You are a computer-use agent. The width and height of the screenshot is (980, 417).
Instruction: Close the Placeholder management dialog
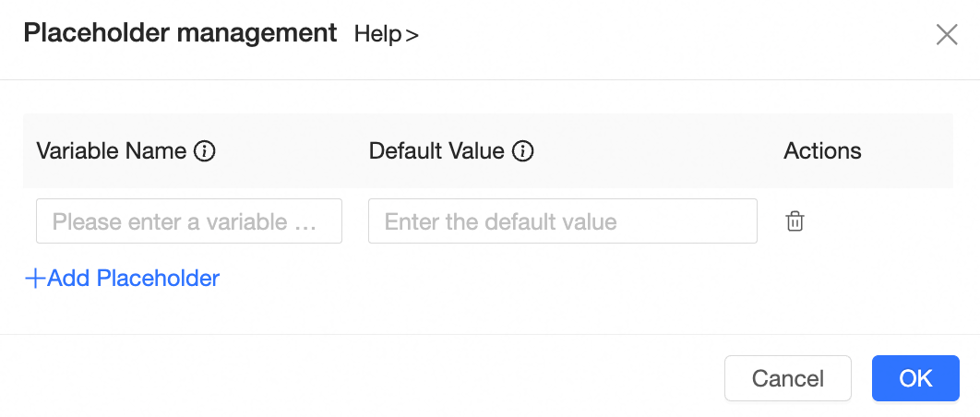947,35
